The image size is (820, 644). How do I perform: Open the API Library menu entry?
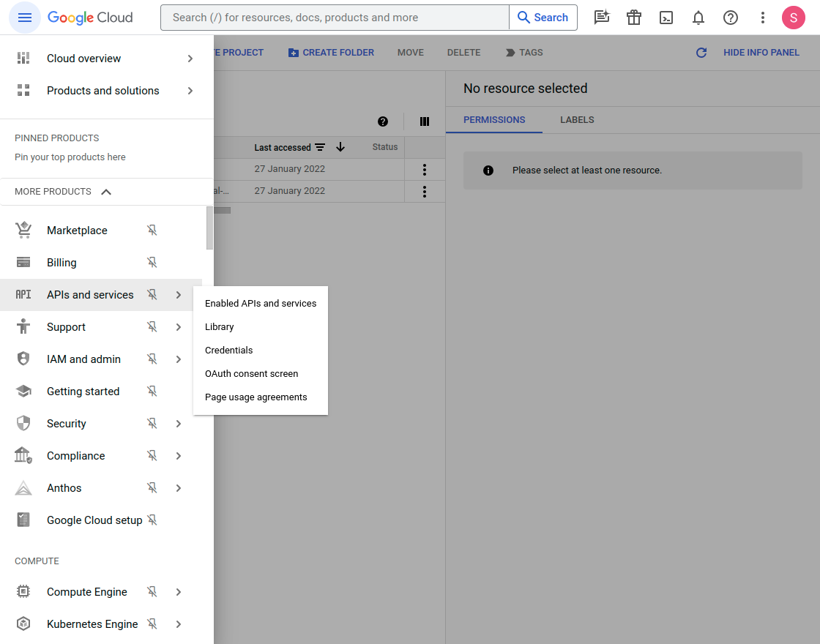(261, 326)
